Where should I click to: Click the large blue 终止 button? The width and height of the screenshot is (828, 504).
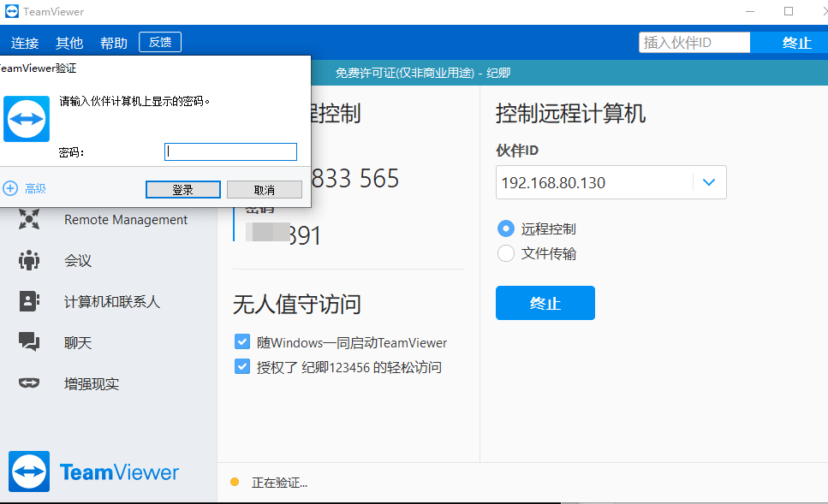pos(545,303)
